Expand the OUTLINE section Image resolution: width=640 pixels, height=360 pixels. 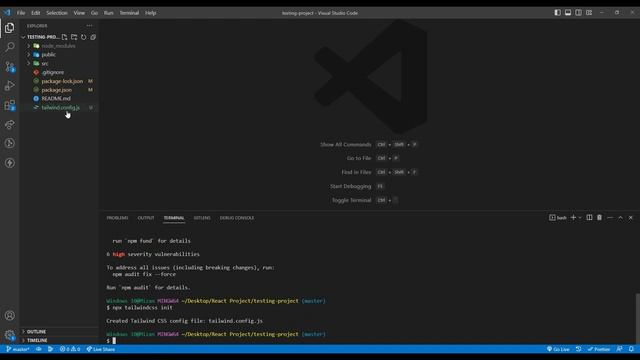59,331
